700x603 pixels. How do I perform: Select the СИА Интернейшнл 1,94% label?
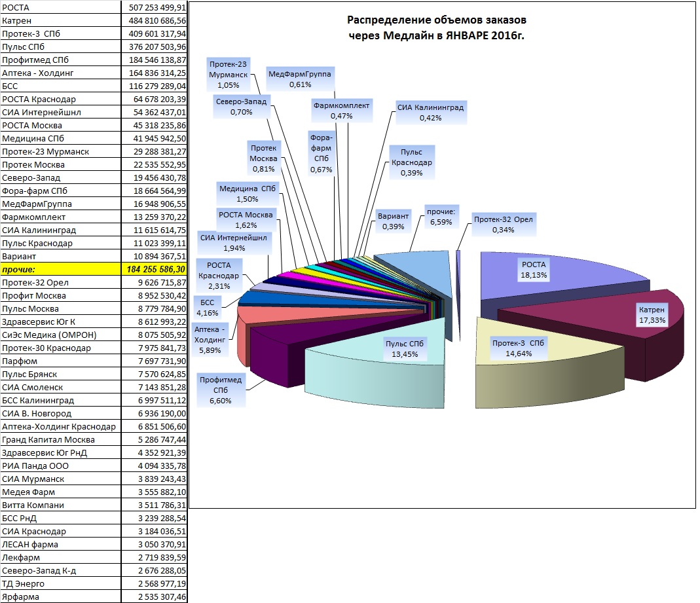pos(234,243)
